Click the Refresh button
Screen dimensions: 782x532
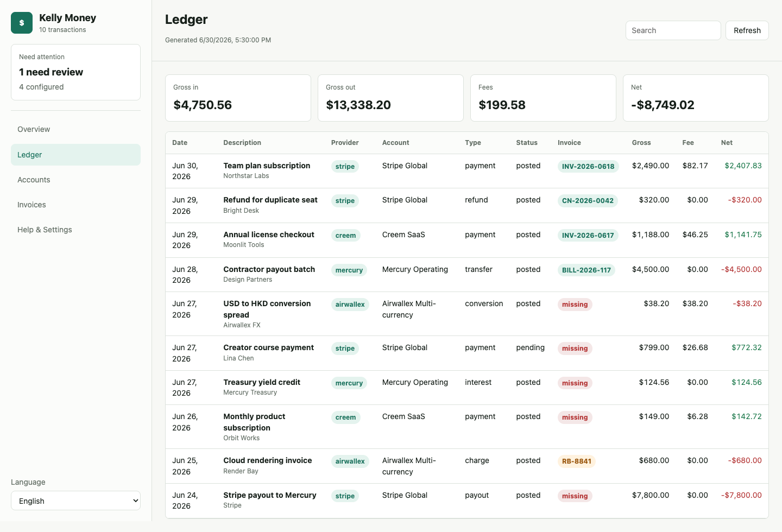(747, 30)
